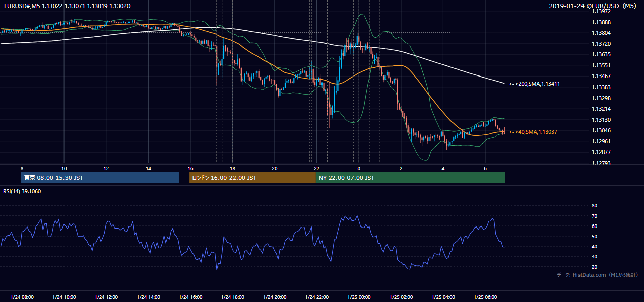This screenshot has width=644, height=302.
Task: Click price axis label 1.13551
Action: pyautogui.click(x=601, y=65)
